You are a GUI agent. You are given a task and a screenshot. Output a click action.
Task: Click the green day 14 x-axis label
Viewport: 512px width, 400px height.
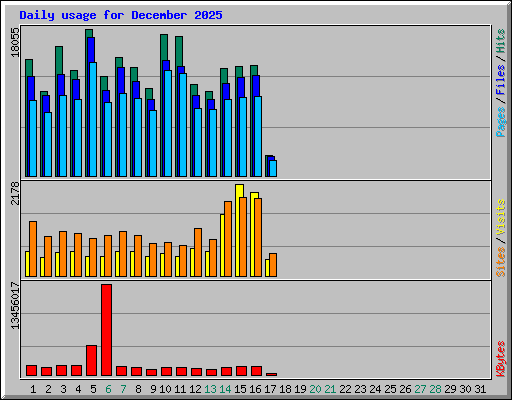pos(225,389)
